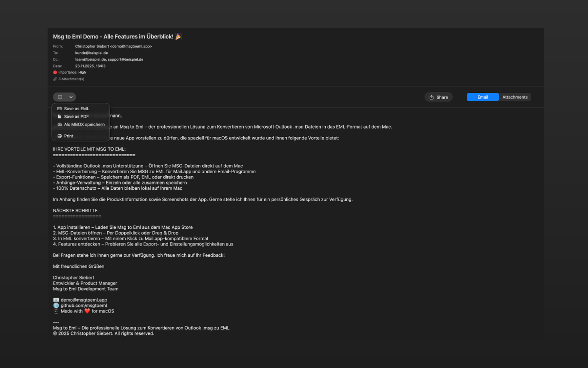
Task: Click the party popper emoji in subject
Action: (179, 37)
